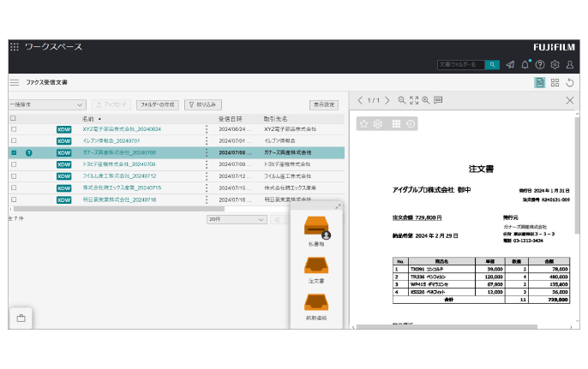Open the settings gear in header
This screenshot has height=369, width=588.
[x=555, y=65]
